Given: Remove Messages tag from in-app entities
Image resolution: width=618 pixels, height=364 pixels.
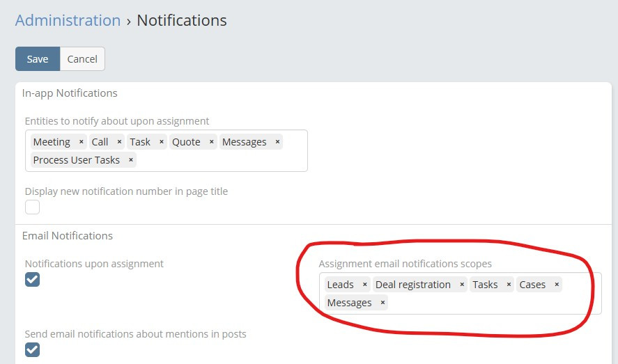Looking at the screenshot, I should (277, 142).
